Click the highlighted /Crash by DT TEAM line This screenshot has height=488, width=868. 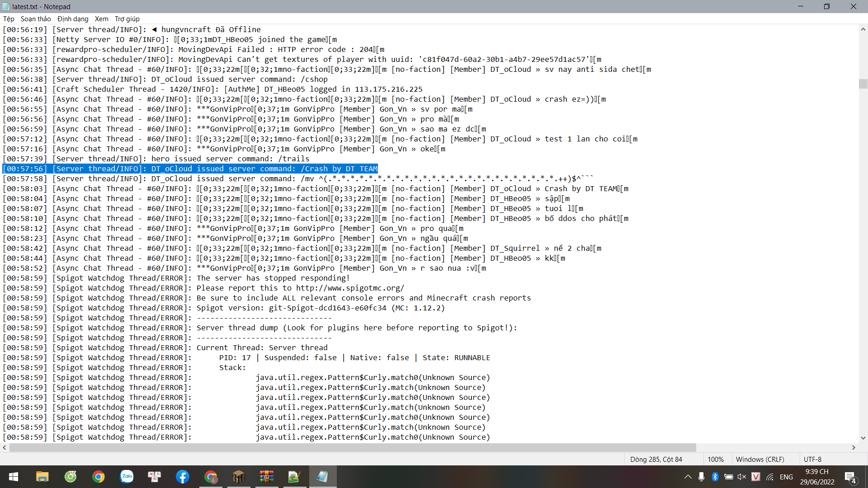click(190, 169)
